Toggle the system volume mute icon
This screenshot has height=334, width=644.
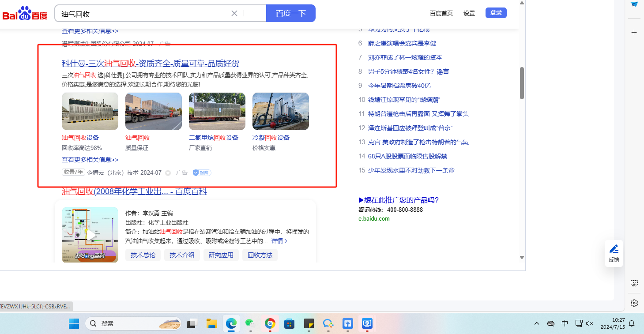pos(589,323)
